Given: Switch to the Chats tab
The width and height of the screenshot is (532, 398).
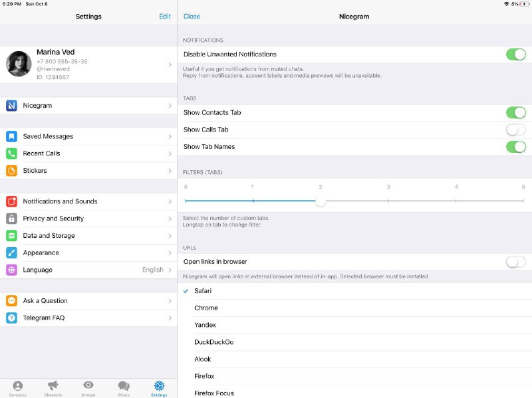Looking at the screenshot, I should (124, 389).
